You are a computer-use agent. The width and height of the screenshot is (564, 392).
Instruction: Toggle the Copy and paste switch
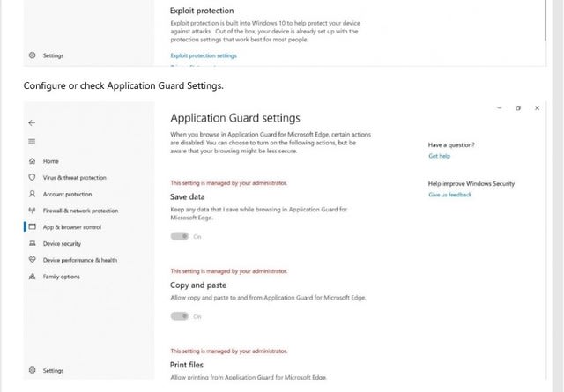click(x=180, y=316)
